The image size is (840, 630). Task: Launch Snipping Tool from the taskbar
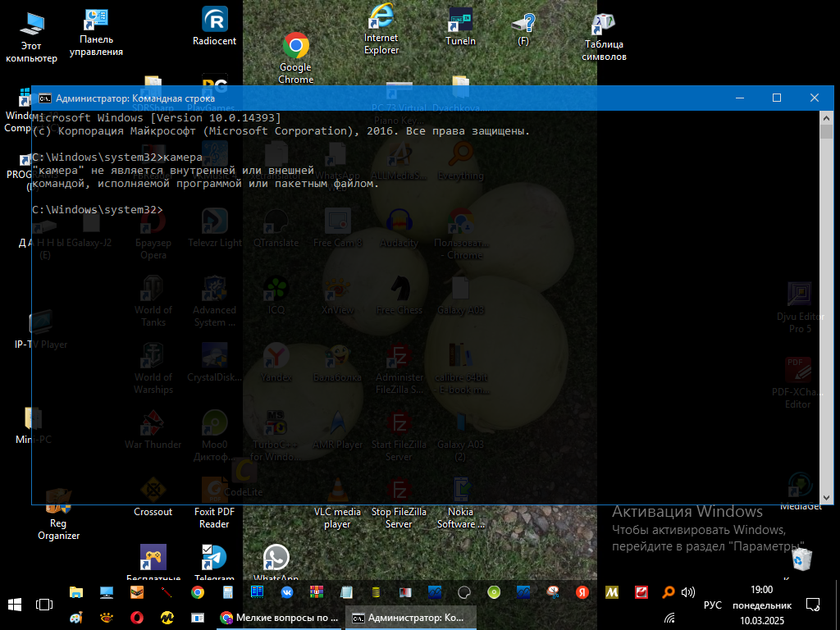click(x=554, y=592)
